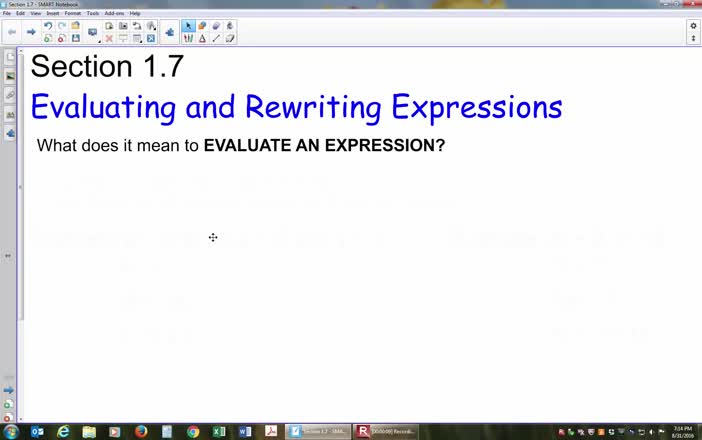Go to the next page with forward arrow
This screenshot has width=702, height=440.
[x=31, y=32]
